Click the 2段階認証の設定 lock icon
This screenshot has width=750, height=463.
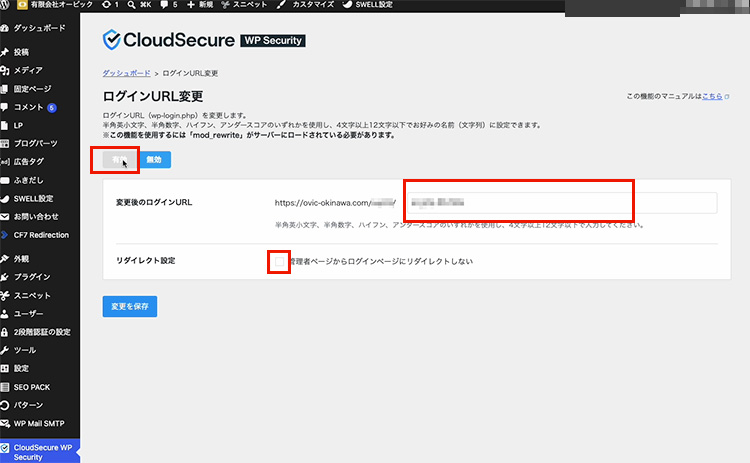[x=5, y=332]
